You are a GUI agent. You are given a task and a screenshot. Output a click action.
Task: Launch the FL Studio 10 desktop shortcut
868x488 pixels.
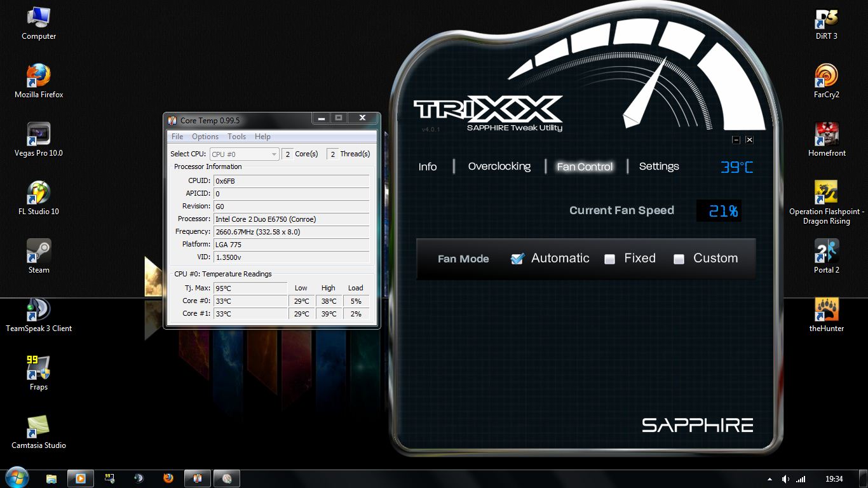pyautogui.click(x=39, y=199)
